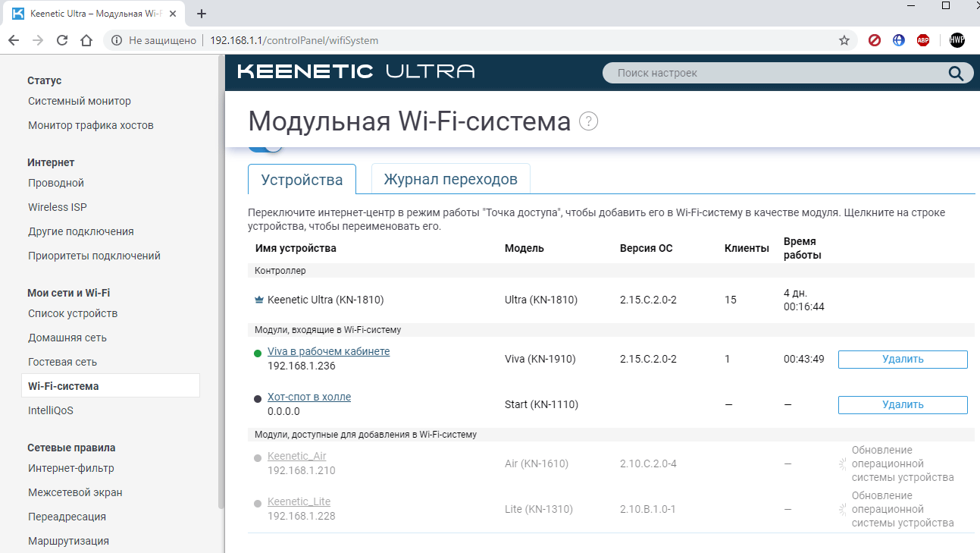Image resolution: width=980 pixels, height=553 pixels.
Task: Remove the Viva module with Удалить
Action: (902, 360)
